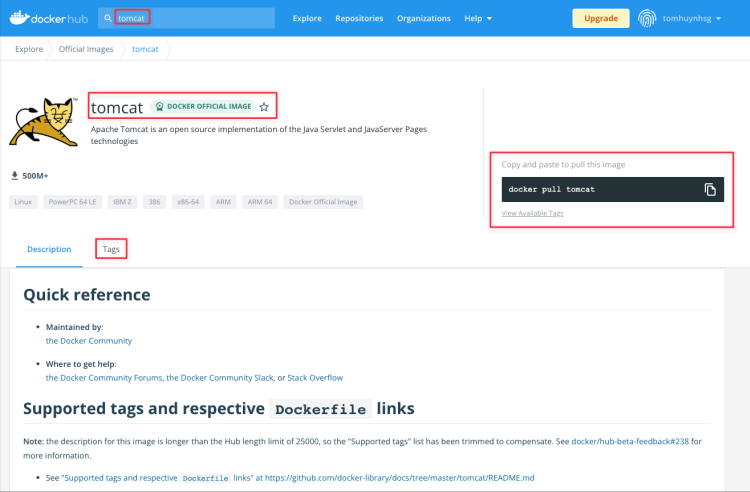Open the Docker Community Forums link
Image resolution: width=750 pixels, height=492 pixels.
click(x=104, y=378)
